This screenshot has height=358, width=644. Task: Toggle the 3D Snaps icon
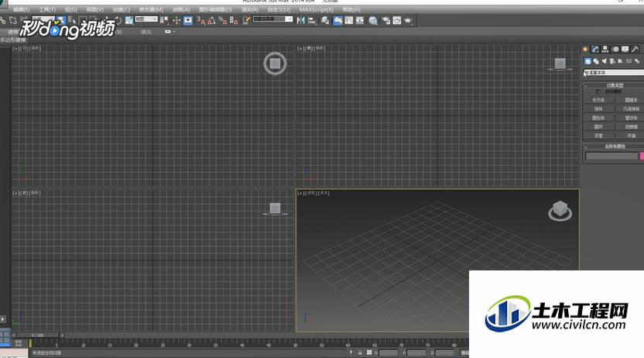[x=200, y=20]
